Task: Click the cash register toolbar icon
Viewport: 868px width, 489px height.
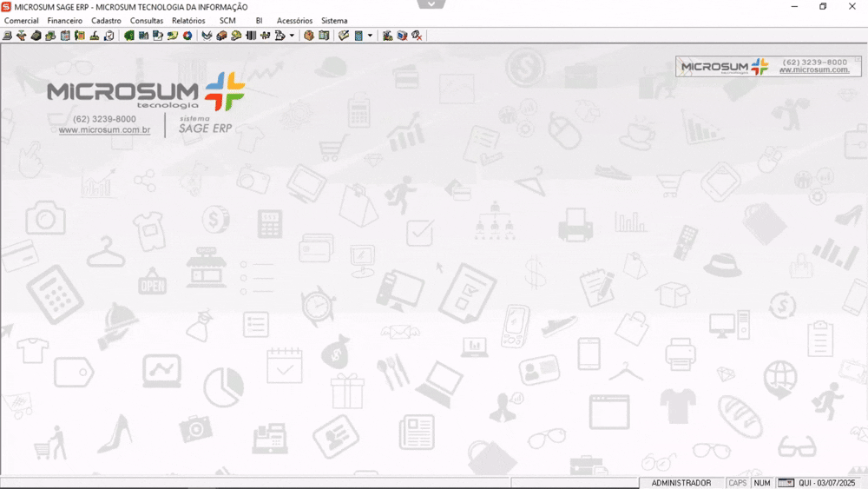Action: coord(36,36)
